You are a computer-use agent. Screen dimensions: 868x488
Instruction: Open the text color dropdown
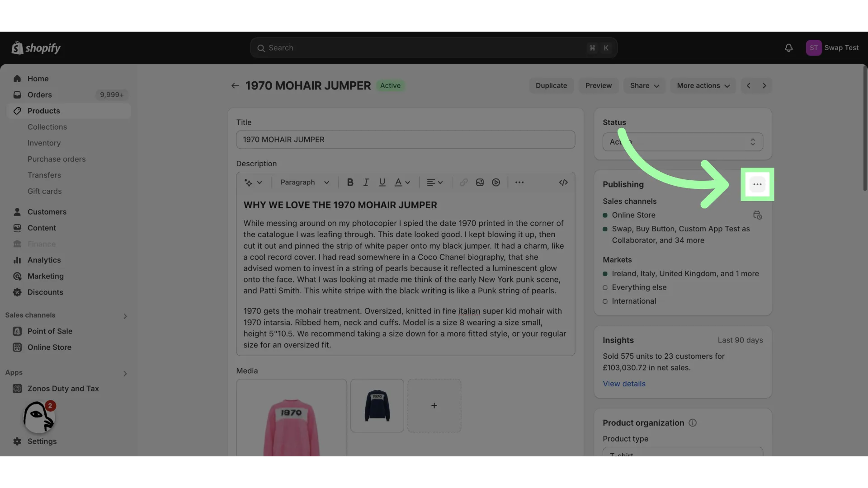click(402, 183)
